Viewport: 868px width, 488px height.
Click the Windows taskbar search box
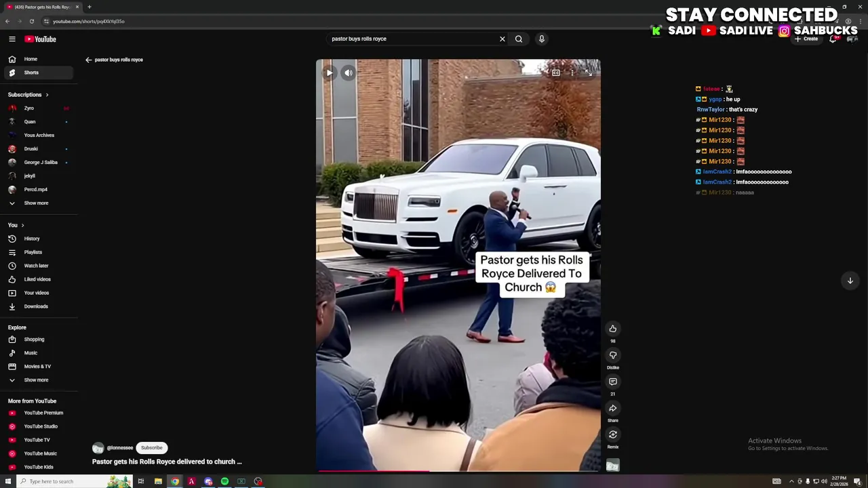click(73, 481)
